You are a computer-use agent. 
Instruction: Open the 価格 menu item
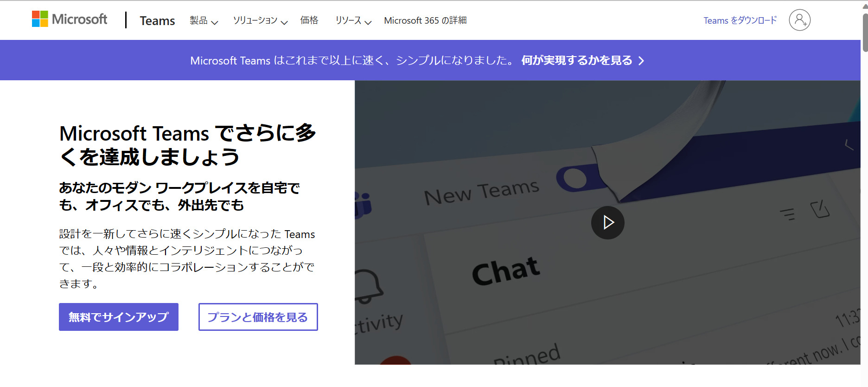[309, 20]
